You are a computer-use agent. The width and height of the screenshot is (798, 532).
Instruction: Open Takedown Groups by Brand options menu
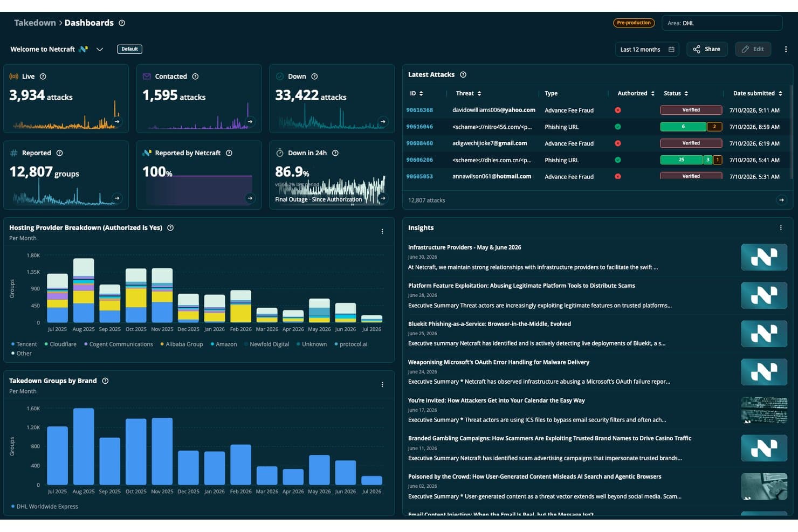click(382, 384)
